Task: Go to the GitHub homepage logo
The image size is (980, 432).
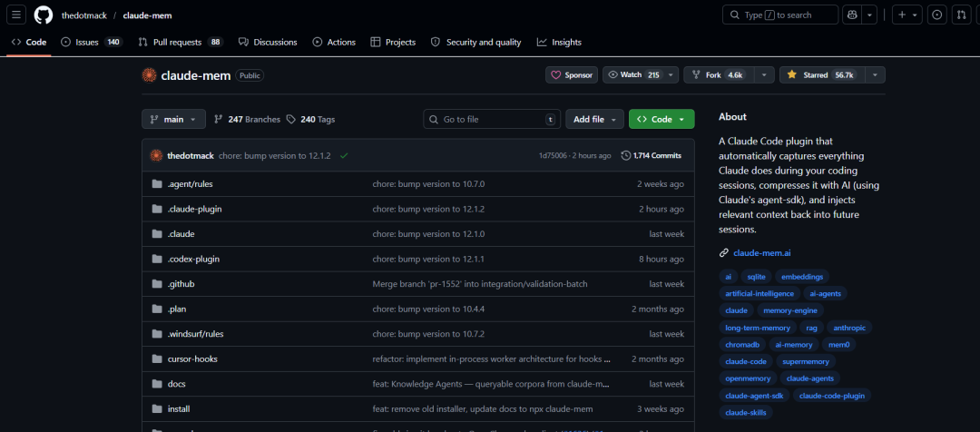Action: click(44, 15)
